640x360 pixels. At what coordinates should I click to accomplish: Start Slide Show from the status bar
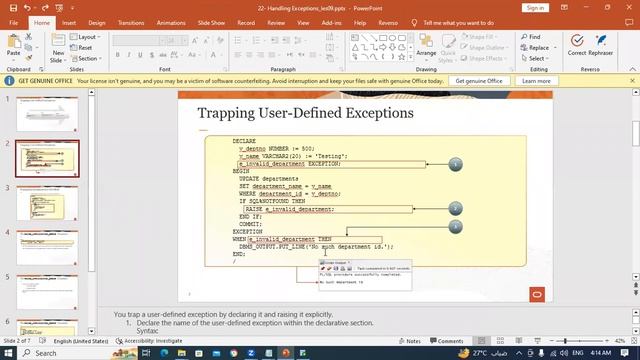click(538, 341)
